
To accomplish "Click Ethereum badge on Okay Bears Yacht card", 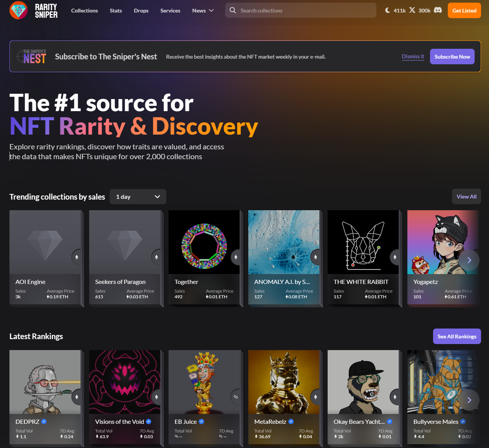I will (x=395, y=397).
